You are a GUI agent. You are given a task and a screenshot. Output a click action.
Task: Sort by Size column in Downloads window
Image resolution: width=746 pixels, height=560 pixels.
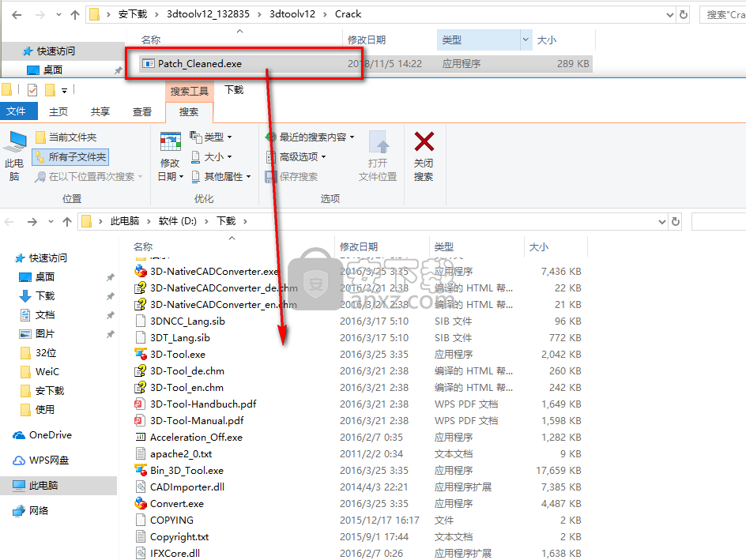(539, 246)
